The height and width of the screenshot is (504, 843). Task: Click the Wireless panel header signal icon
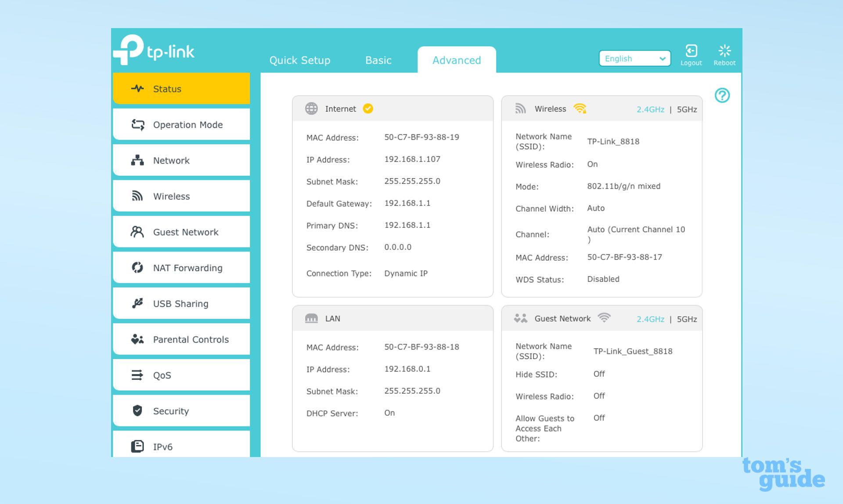coord(520,108)
